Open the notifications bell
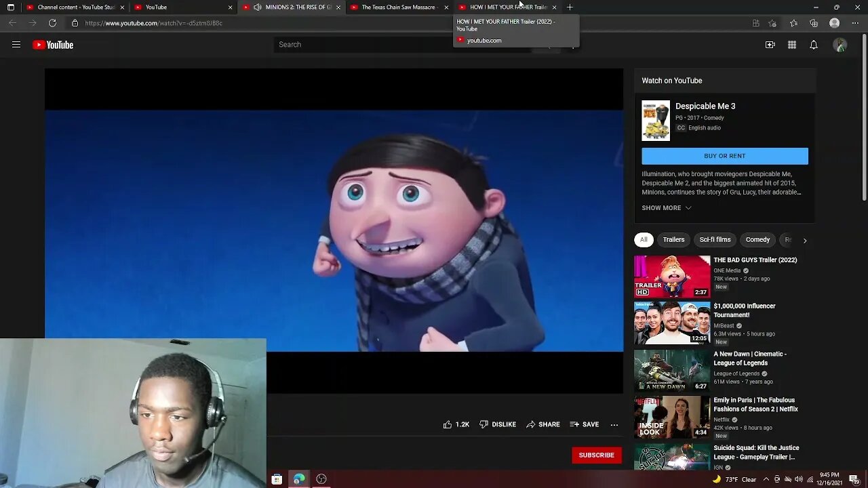 814,45
